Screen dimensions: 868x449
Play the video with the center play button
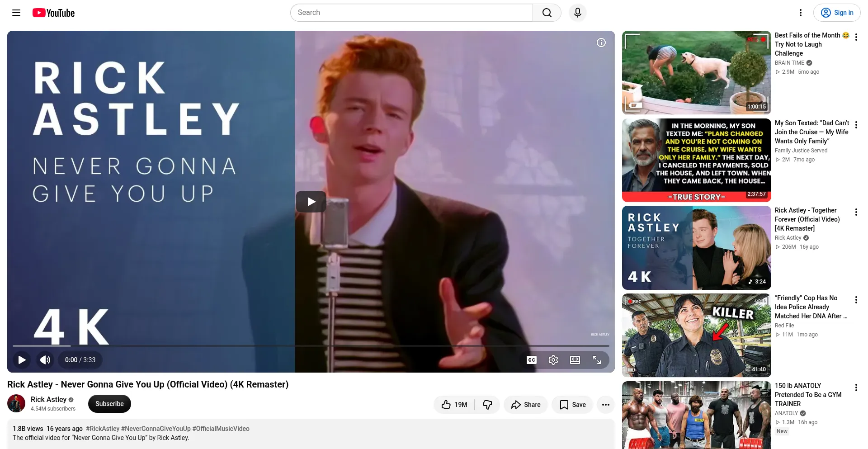[311, 202]
